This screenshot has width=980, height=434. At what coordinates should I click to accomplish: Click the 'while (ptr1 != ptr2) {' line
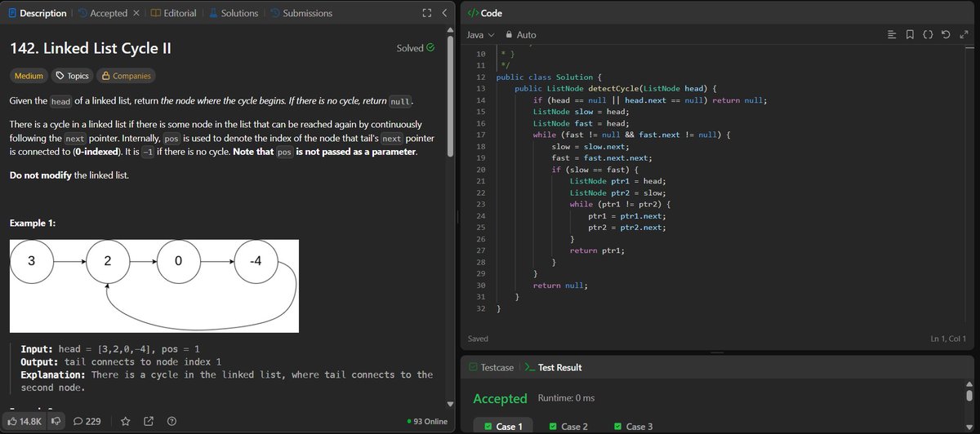click(x=621, y=204)
